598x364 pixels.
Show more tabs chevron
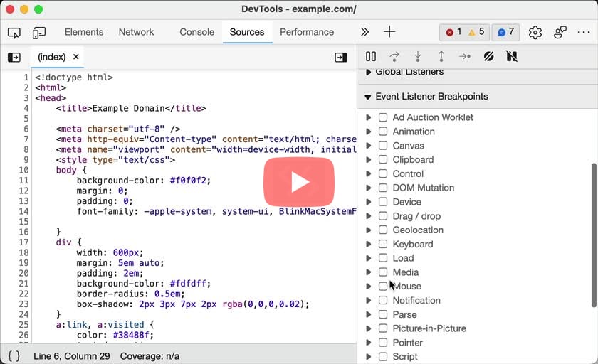[364, 32]
